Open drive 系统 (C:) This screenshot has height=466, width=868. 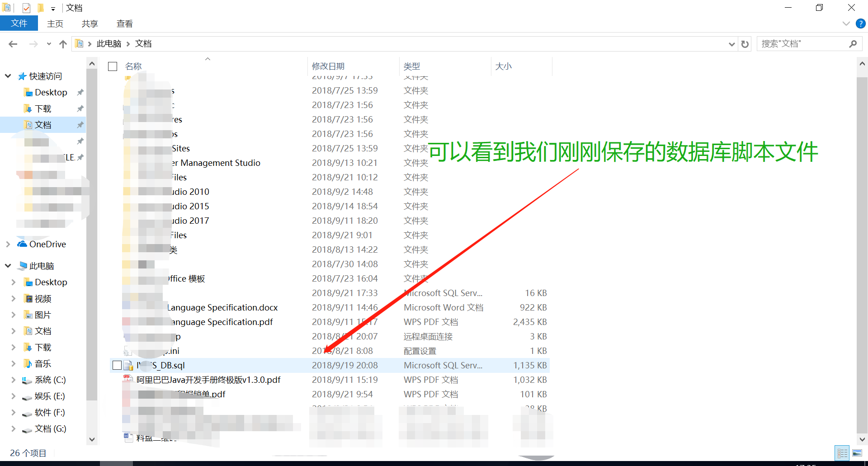click(x=50, y=380)
